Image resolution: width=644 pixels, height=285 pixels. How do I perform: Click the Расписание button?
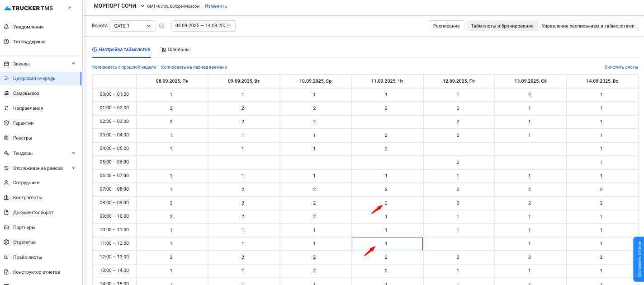(446, 26)
